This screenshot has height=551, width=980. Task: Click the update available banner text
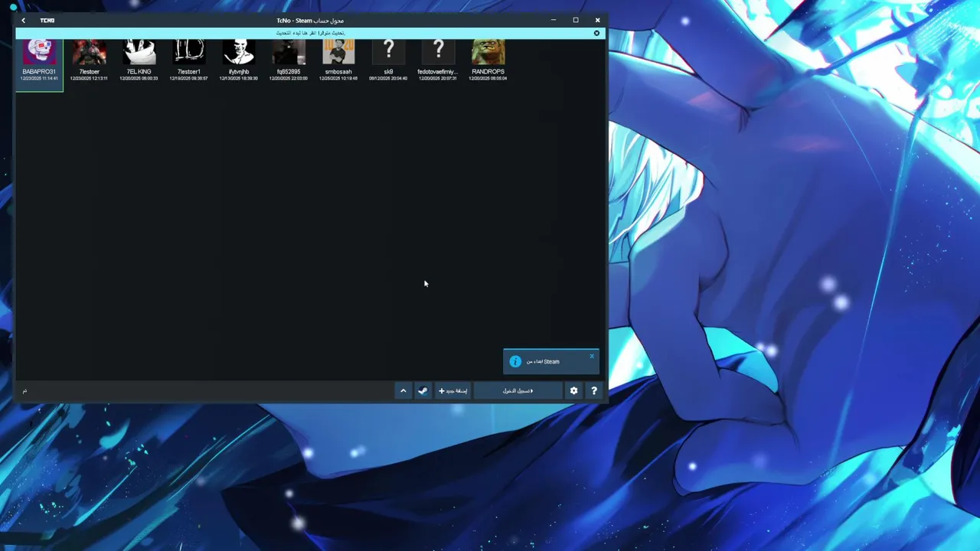(x=310, y=33)
